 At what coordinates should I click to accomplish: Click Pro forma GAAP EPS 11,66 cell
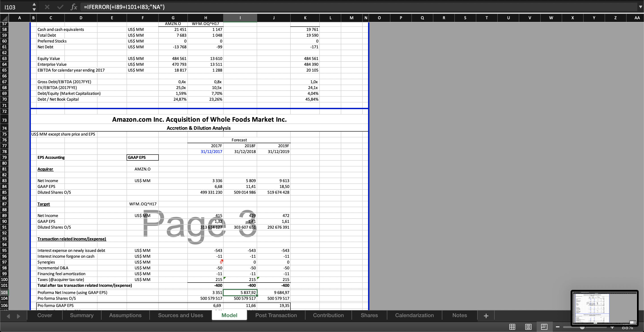(240, 305)
